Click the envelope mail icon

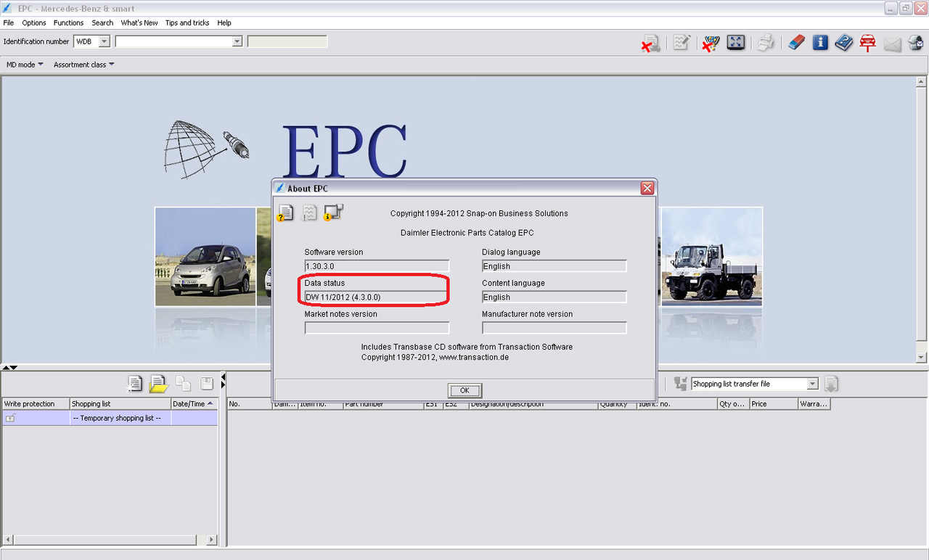pyautogui.click(x=892, y=44)
